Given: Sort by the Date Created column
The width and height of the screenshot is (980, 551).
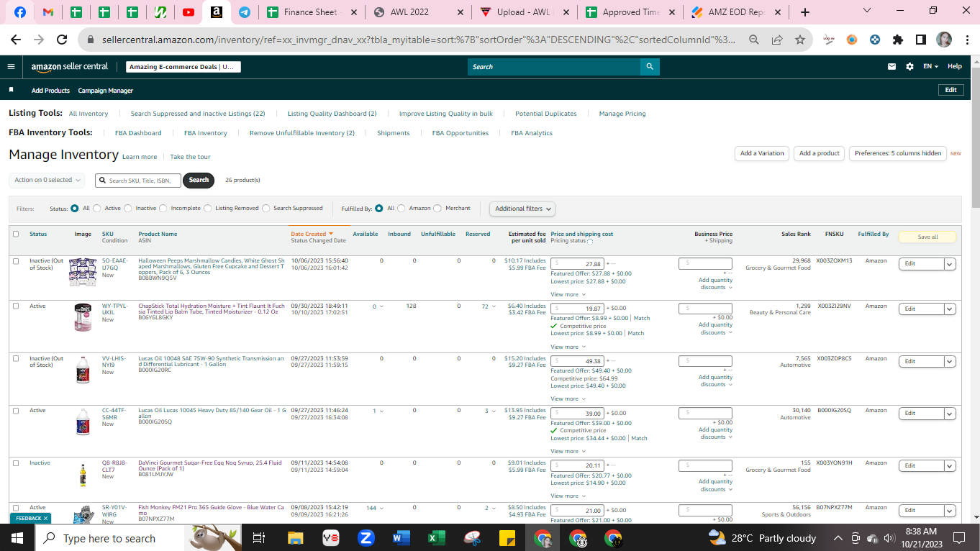Looking at the screenshot, I should [312, 234].
